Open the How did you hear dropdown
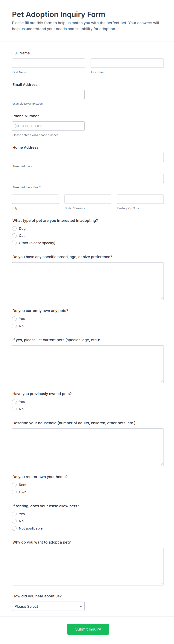Viewport: 174px width, 644px height. 48,606
